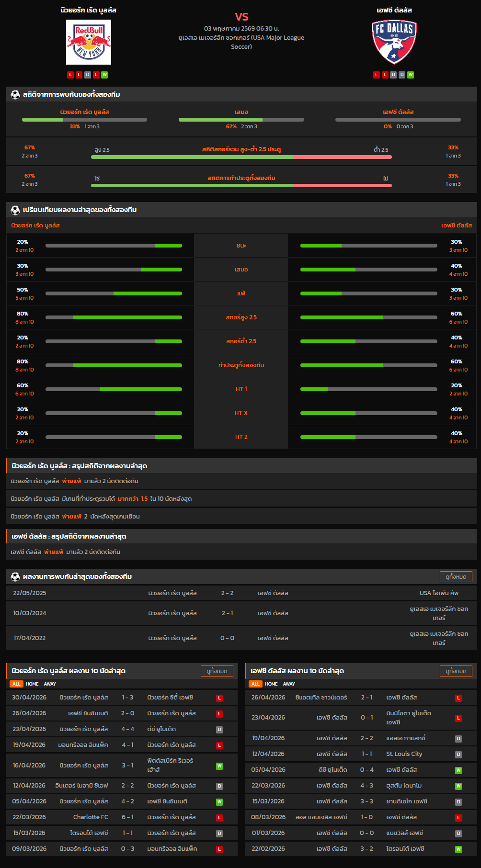Viewport: 481px width, 868px height.
Task: Click W result badge on 16/04/2026 match row
Action: coord(219,766)
